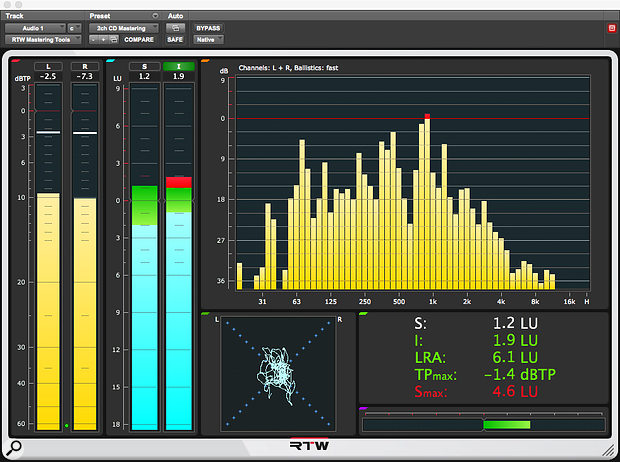
Task: Select the L channel header of peak meter
Action: (x=48, y=66)
